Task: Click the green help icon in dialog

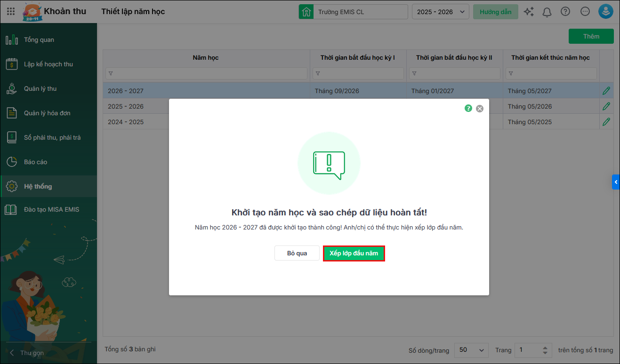Action: [468, 108]
